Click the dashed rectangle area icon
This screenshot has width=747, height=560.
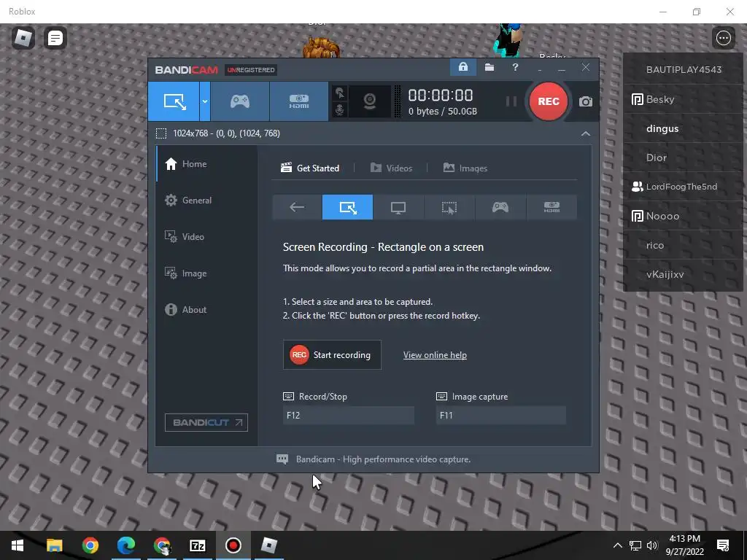161,133
